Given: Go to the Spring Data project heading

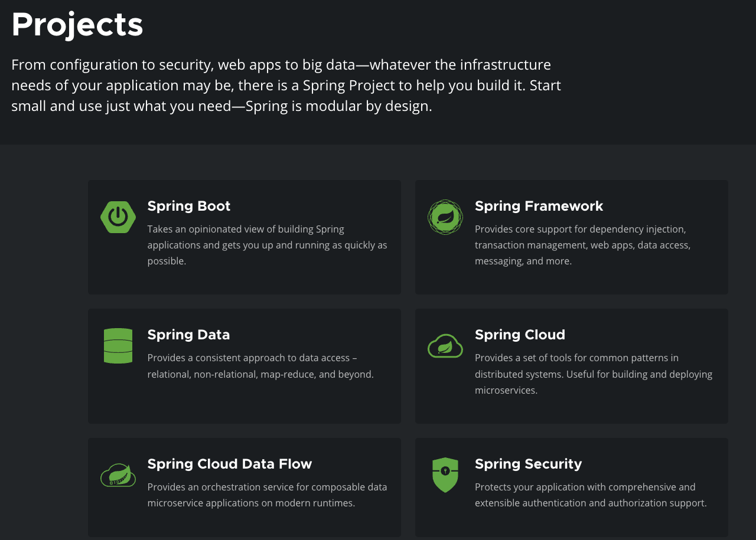Looking at the screenshot, I should pos(188,335).
